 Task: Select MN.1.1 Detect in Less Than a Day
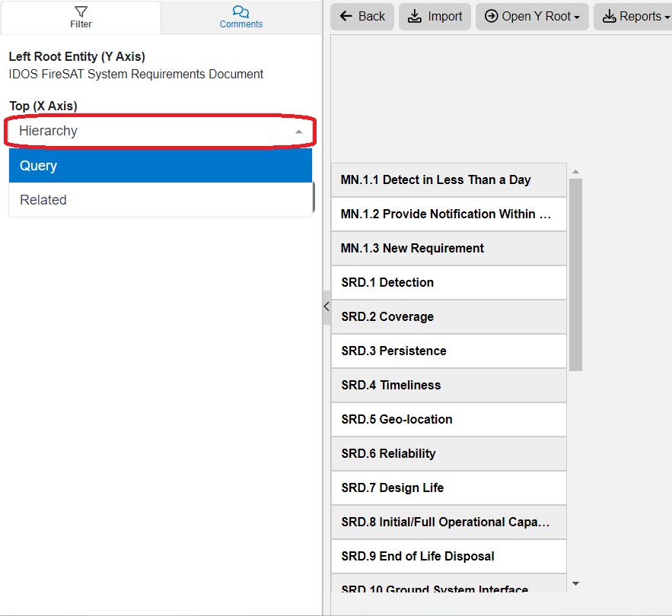click(448, 180)
